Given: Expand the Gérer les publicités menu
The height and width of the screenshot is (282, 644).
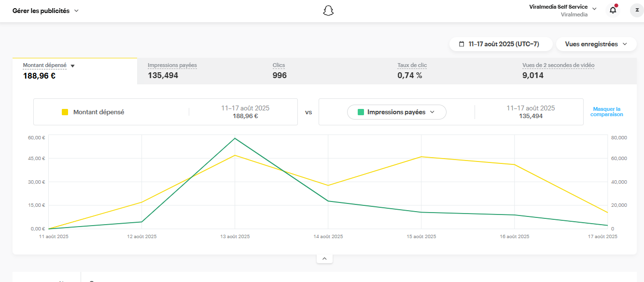Looking at the screenshot, I should 76,11.
